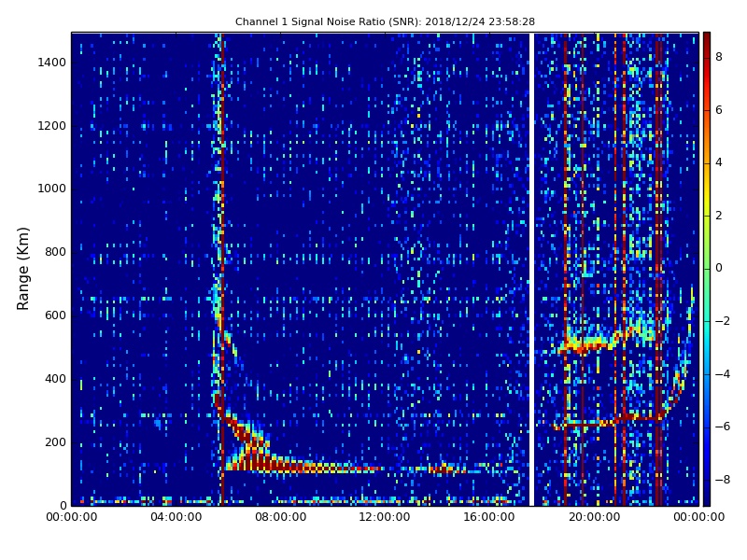
Task: Click the colorbar label 2
Action: point(719,216)
